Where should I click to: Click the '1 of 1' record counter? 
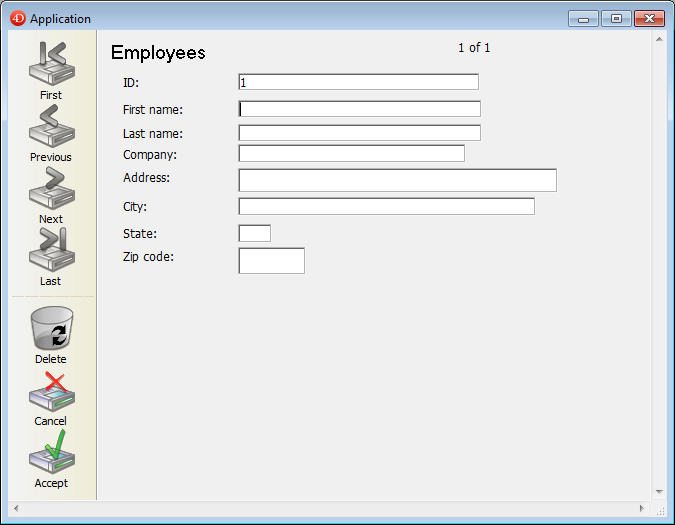pos(474,48)
